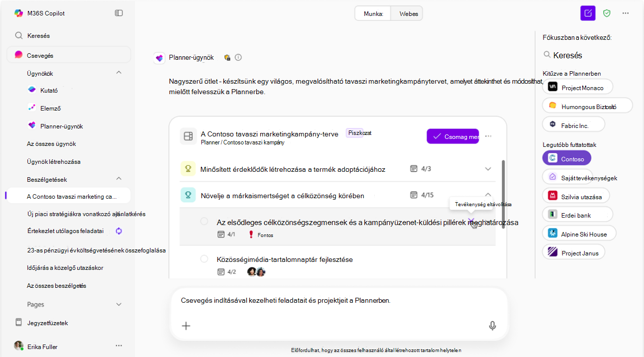Click the remove task X icon
644x357 pixels.
[471, 222]
